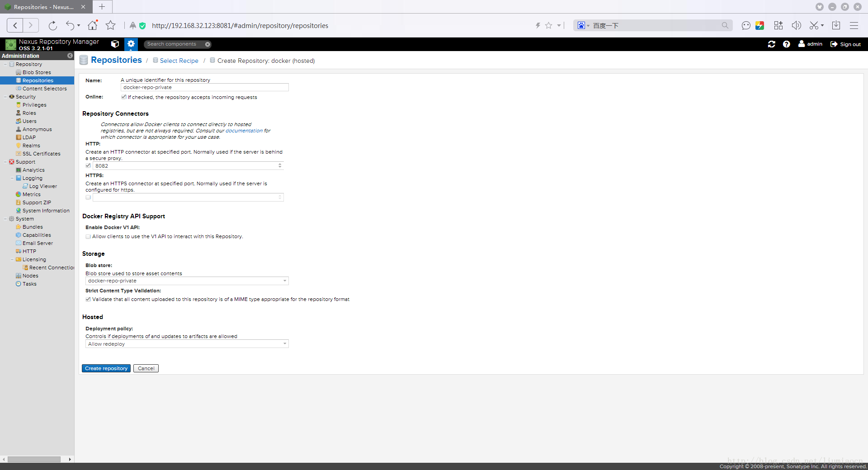Screen dimensions: 868x470
Task: Open Users under Security
Action: point(29,121)
